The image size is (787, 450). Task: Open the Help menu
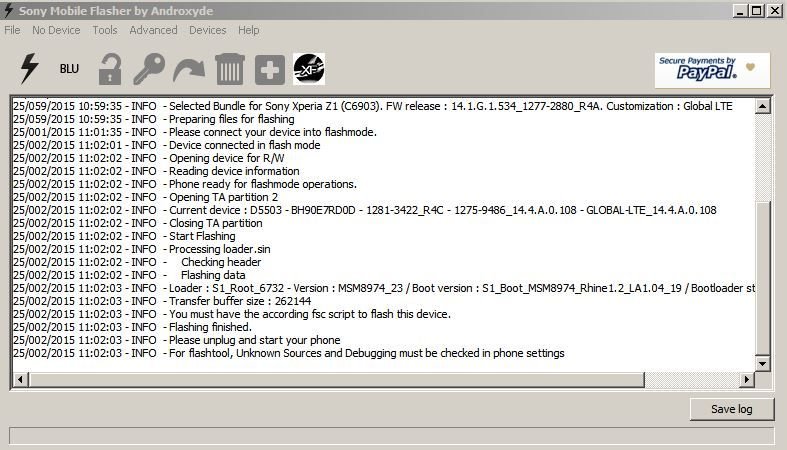[x=248, y=30]
